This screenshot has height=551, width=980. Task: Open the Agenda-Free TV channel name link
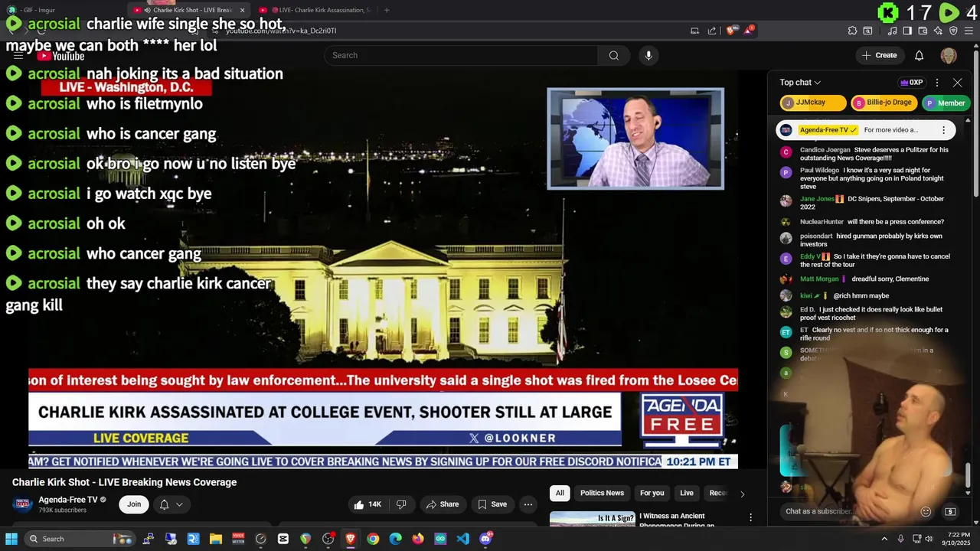click(x=67, y=500)
